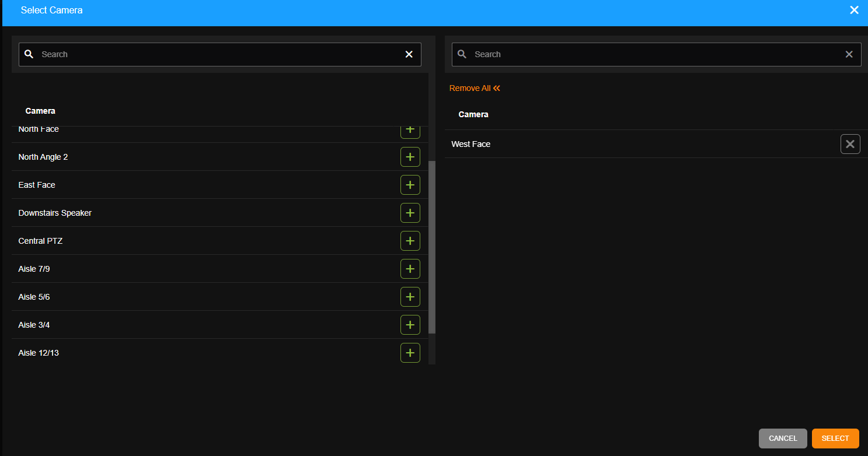
Task: Clear the left search field with the X
Action: tap(409, 54)
